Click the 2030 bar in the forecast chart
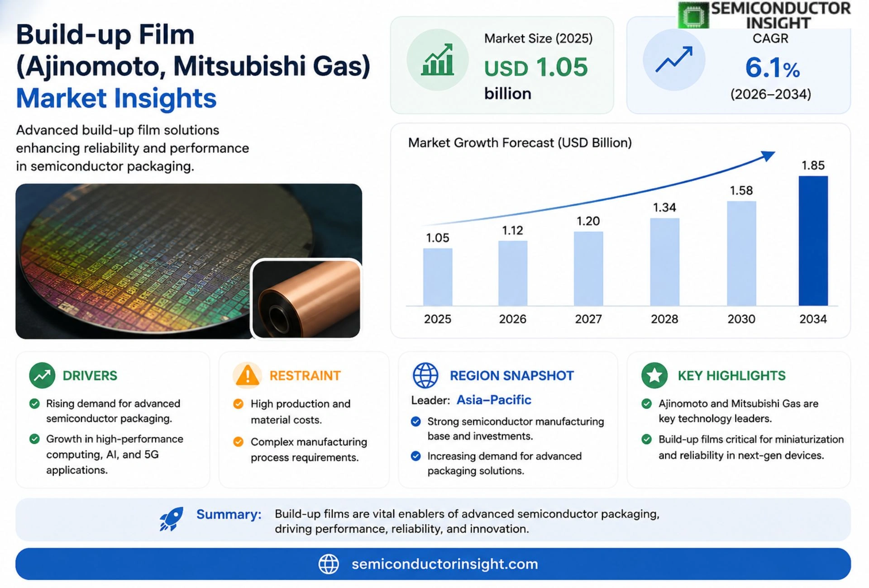Screen dimensions: 869x588 coord(741,253)
